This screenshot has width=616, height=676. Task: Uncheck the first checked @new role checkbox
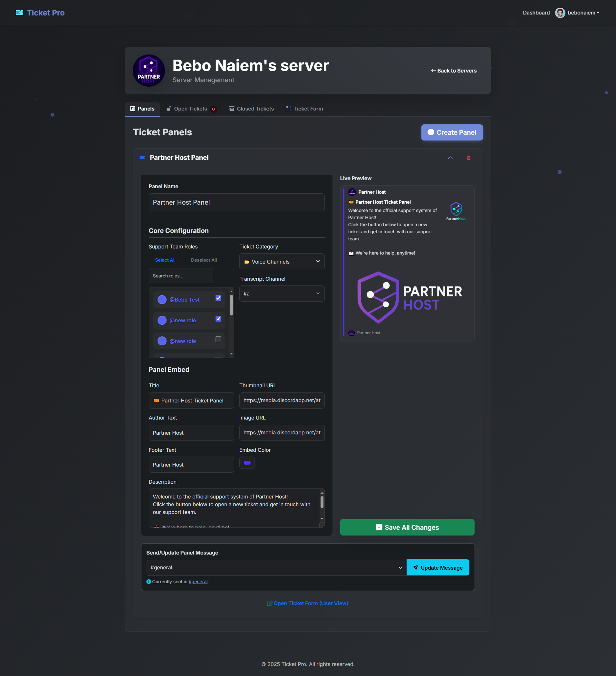(x=218, y=319)
